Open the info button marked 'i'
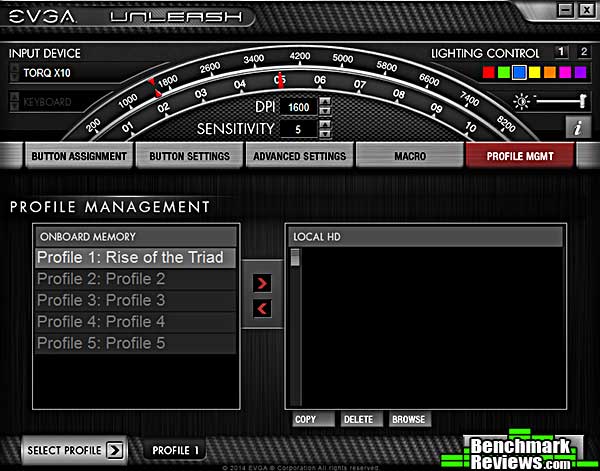 [577, 127]
